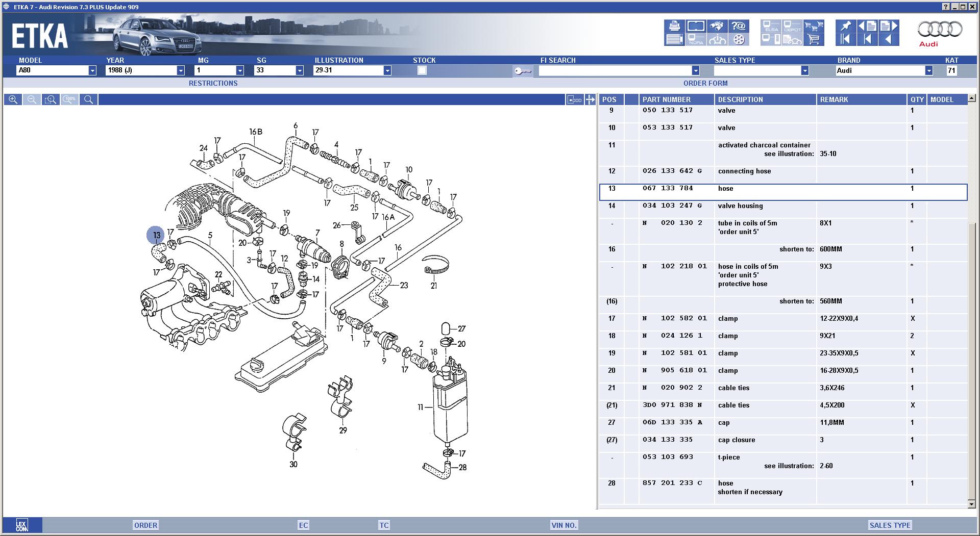Viewport: 980px width, 536px height.
Task: Open the YEAR dropdown showing 1988 (J)
Action: point(181,70)
